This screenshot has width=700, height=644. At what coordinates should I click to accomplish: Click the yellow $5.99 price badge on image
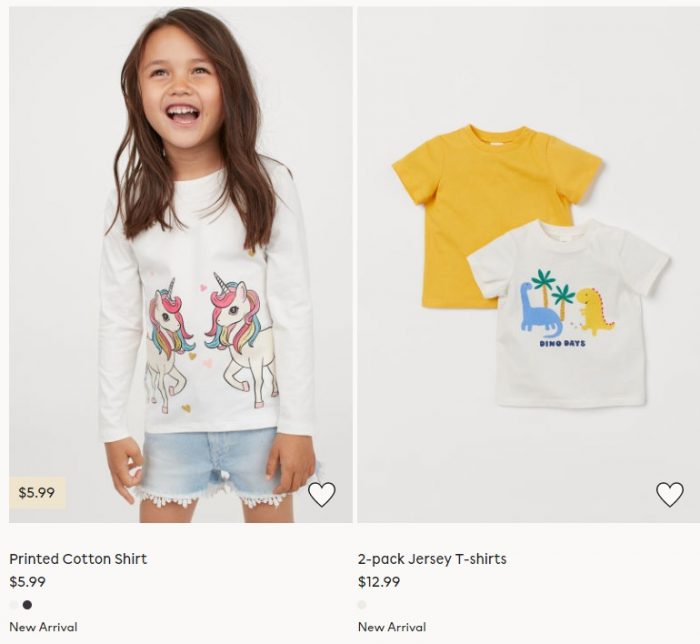tap(37, 493)
